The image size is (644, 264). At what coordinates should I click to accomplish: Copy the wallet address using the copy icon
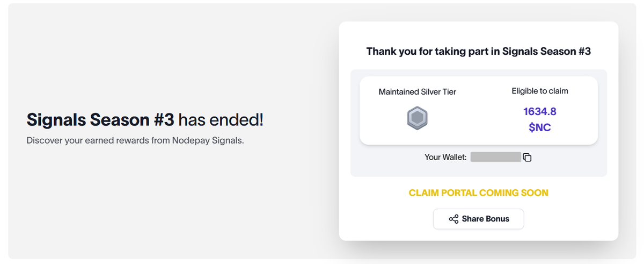[527, 158]
